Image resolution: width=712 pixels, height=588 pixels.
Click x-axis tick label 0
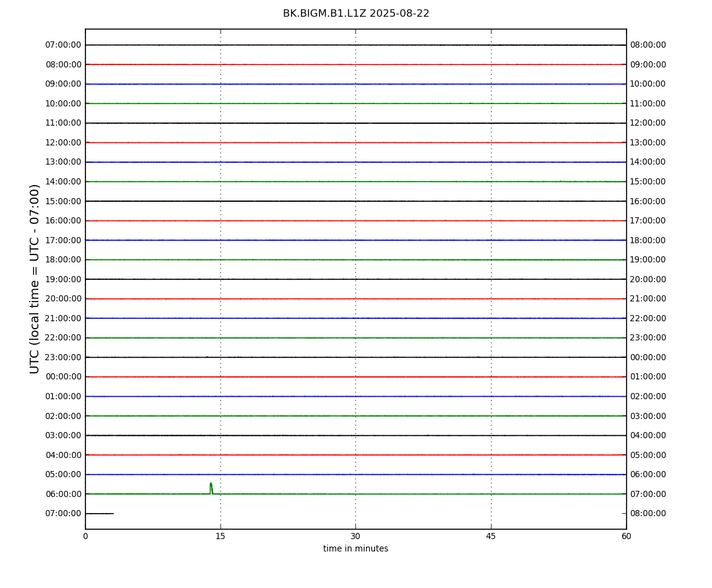tap(85, 536)
